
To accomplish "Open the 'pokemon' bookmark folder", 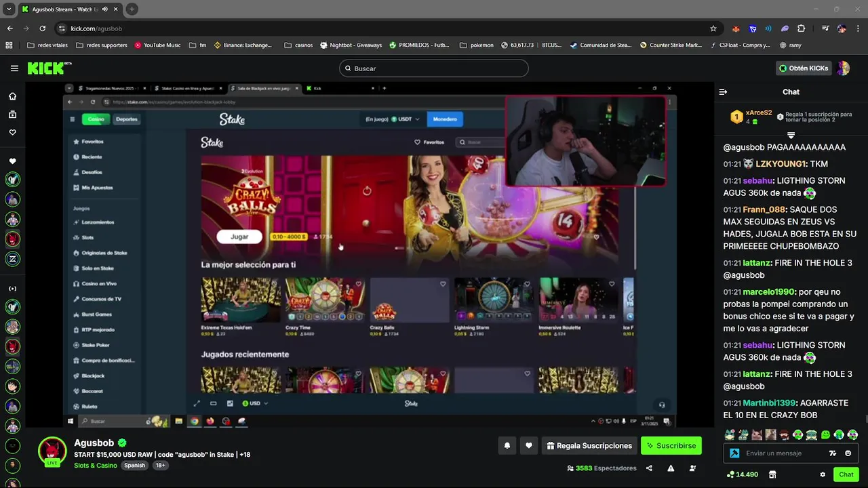I will [x=477, y=45].
